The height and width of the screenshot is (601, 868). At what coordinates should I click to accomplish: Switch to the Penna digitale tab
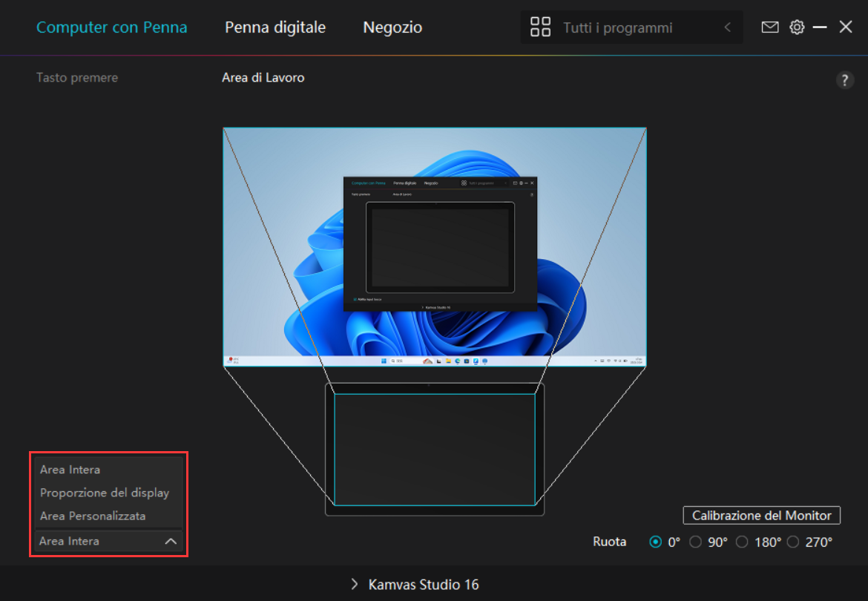(x=274, y=27)
